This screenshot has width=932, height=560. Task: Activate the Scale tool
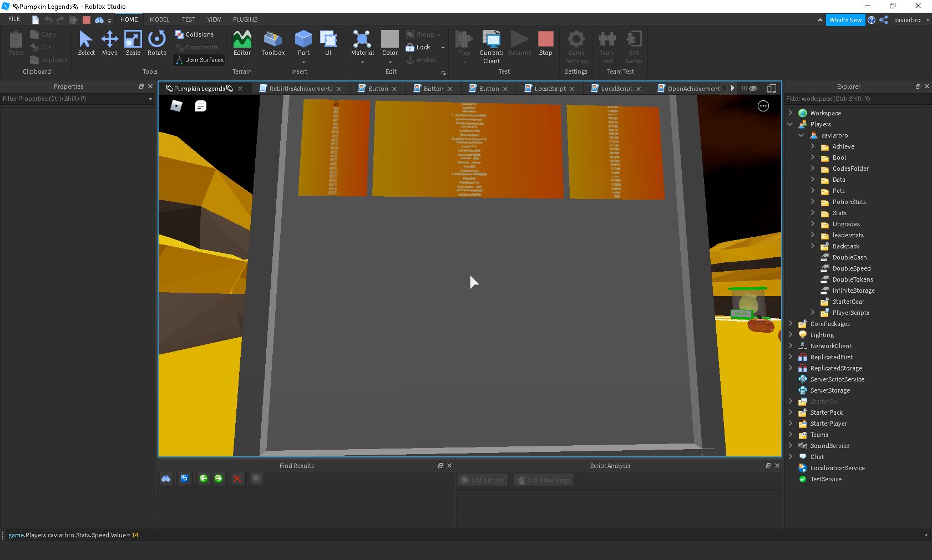coord(133,43)
